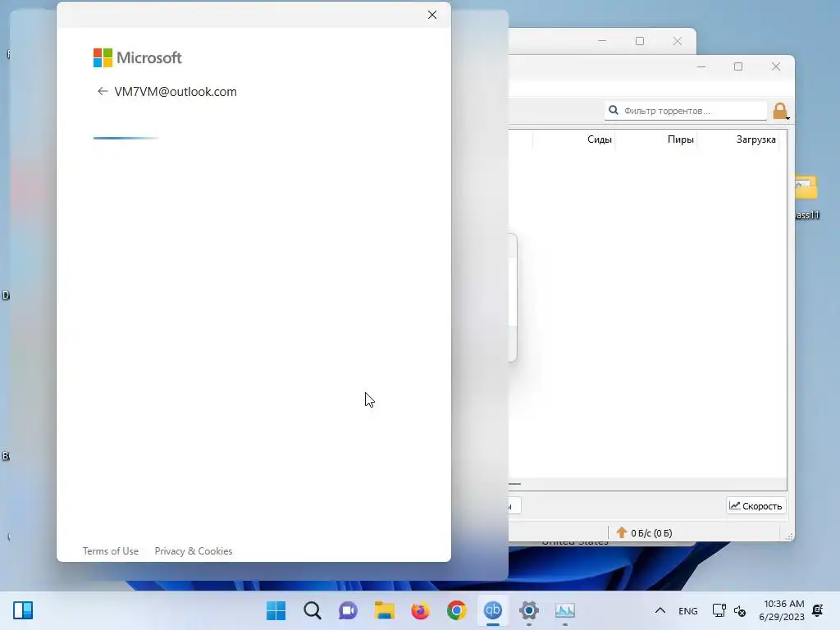Click the upload speed 0 Б/с (0 Б) status
840x630 pixels.
click(x=651, y=533)
